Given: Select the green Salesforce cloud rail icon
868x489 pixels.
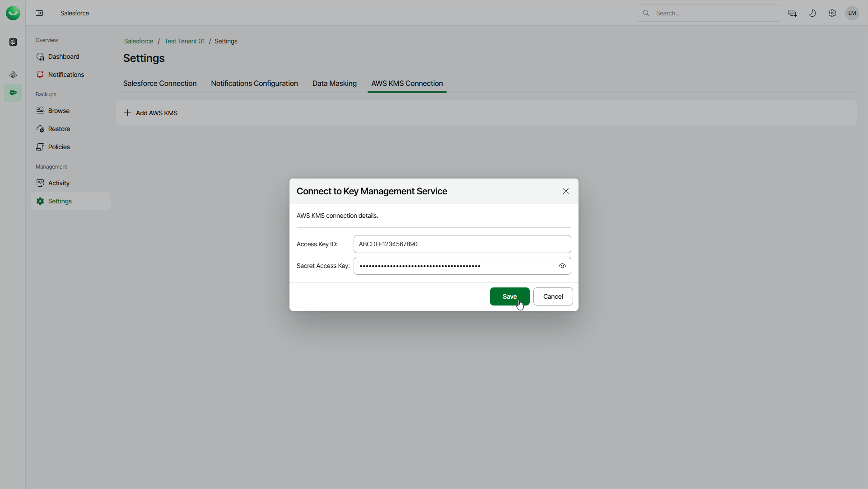Looking at the screenshot, I should [13, 93].
